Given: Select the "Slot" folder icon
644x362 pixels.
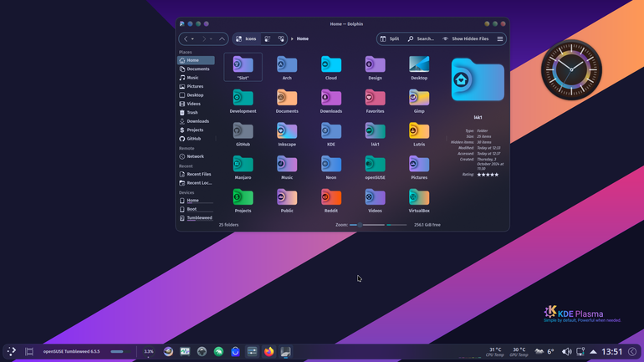Looking at the screenshot, I should [243, 65].
